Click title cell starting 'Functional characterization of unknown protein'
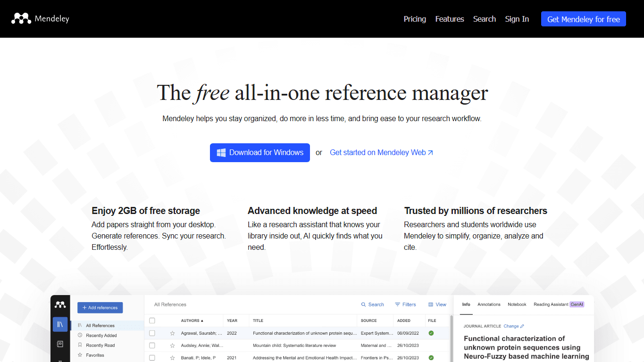Screen dimensions: 644x362 click(305, 333)
